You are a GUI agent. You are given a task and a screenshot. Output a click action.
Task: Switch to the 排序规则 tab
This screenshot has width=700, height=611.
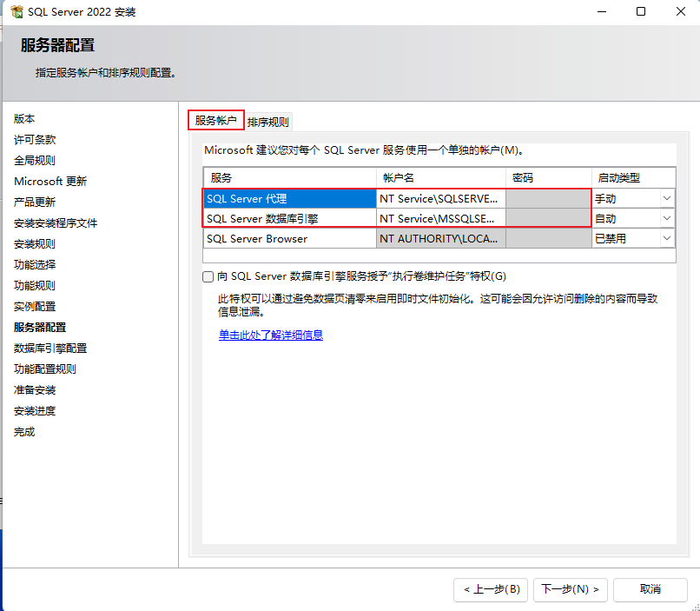pyautogui.click(x=267, y=122)
